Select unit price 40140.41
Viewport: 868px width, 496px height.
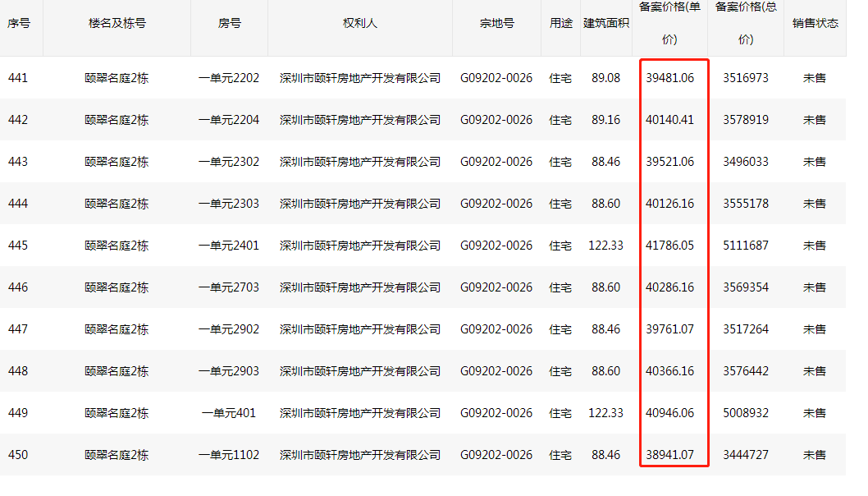click(x=669, y=120)
